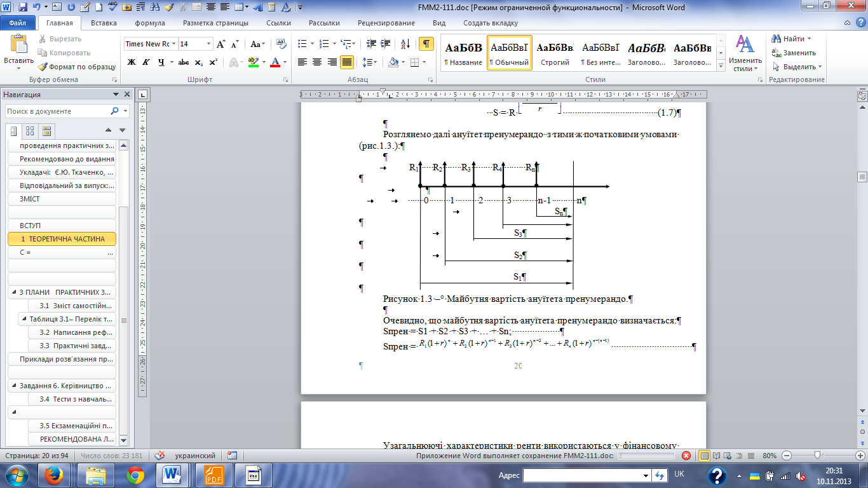
Task: Click the zoom slider in status bar
Action: point(818,456)
